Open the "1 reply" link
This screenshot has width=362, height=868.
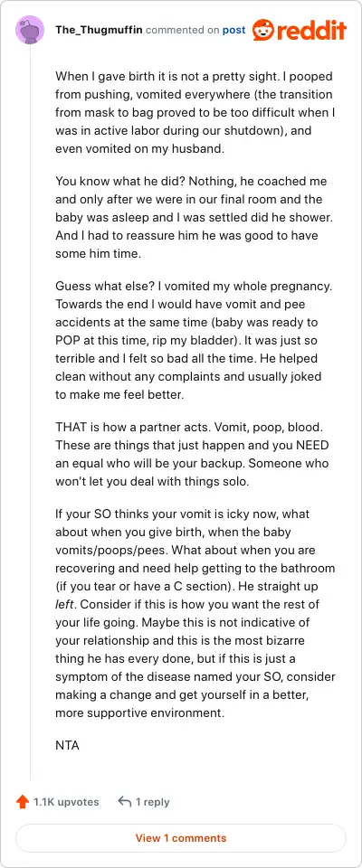click(x=152, y=802)
